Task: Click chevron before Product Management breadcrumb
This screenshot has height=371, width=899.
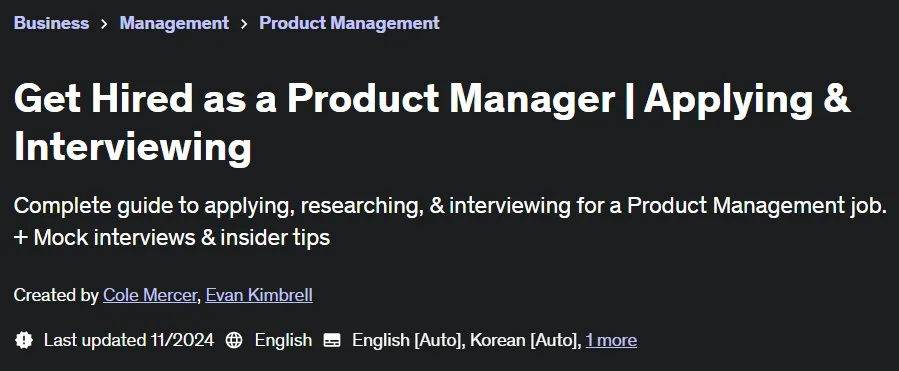Action: [x=244, y=24]
